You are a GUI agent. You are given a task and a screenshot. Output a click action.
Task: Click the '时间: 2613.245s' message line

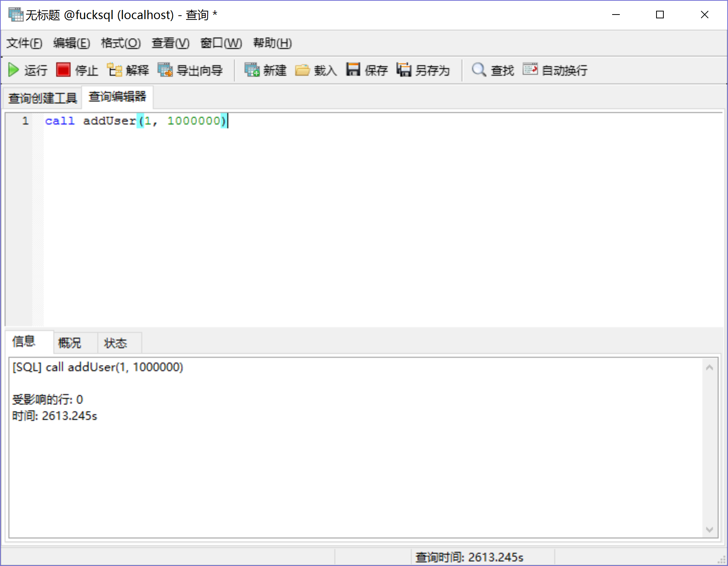tap(55, 416)
